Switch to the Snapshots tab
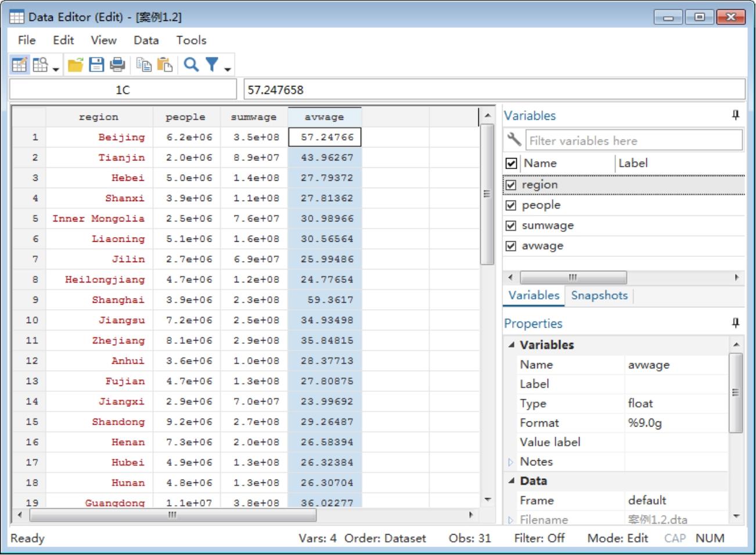 click(x=599, y=295)
